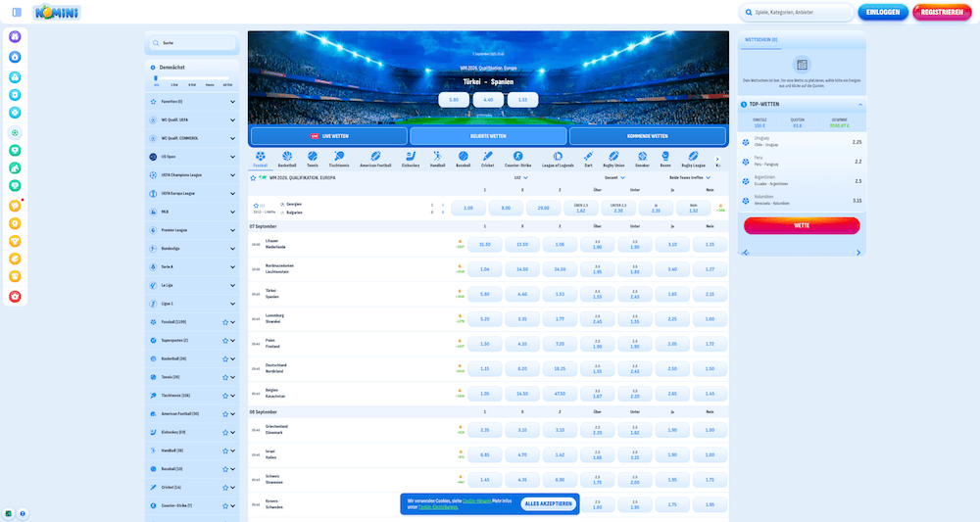The image size is (980, 522).
Task: Open the Counter-Strike category icon
Action: pos(518,158)
